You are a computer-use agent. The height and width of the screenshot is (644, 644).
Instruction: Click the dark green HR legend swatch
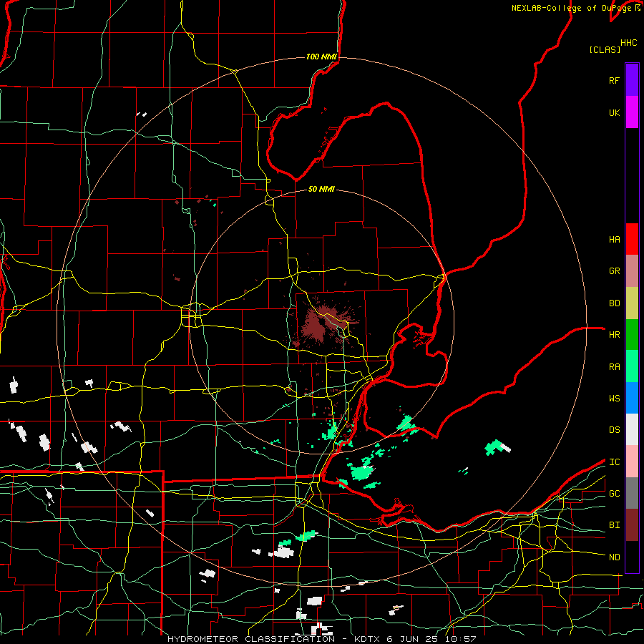[632, 335]
